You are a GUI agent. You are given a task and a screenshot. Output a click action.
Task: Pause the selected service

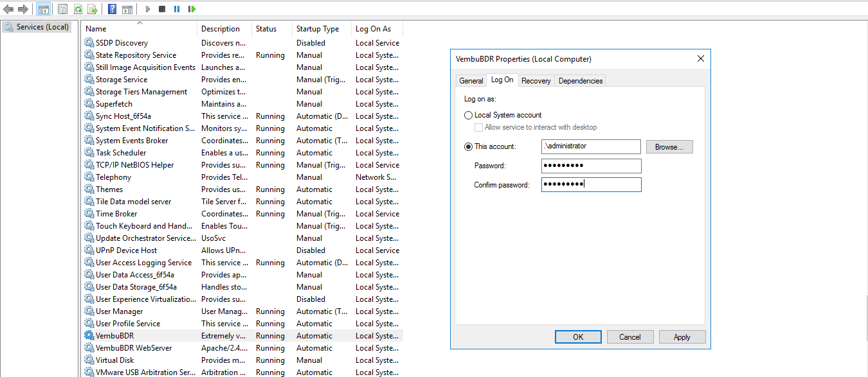[x=177, y=9]
